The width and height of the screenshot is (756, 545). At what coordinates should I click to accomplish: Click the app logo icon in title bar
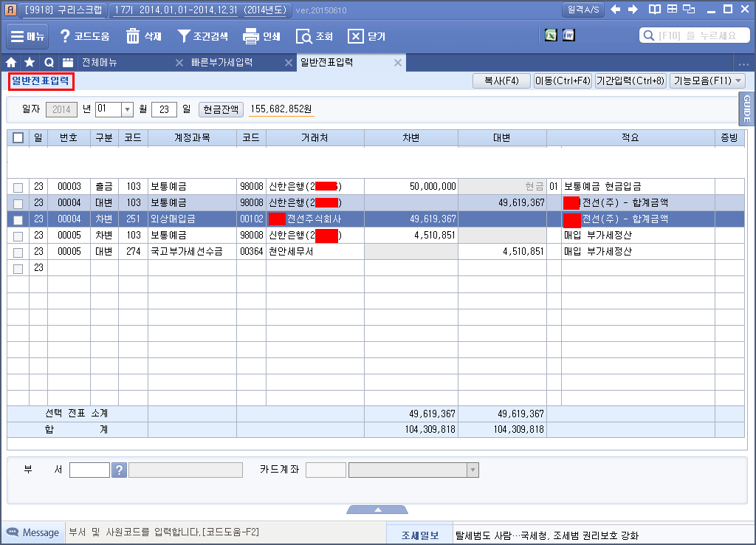click(10, 10)
